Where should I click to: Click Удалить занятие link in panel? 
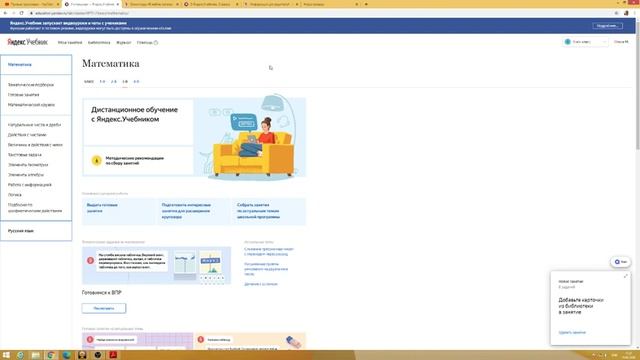572,333
